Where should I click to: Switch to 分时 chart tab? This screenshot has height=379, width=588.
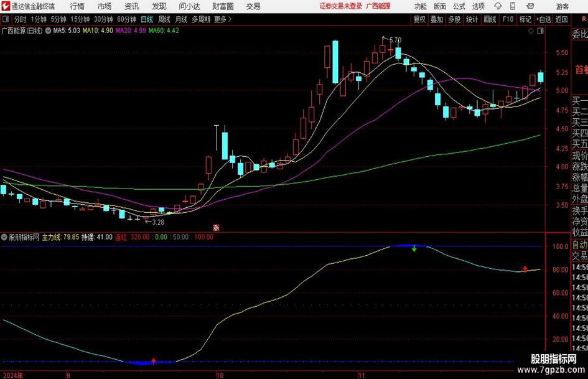point(21,19)
